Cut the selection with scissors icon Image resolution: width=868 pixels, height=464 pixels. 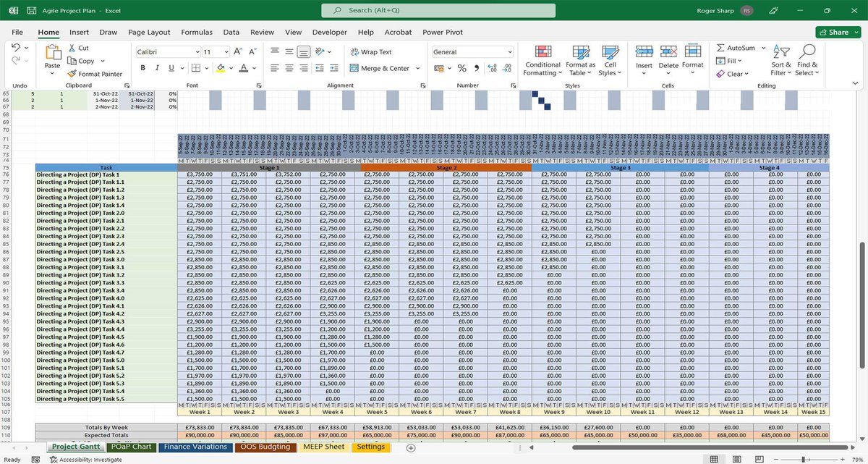pos(73,48)
